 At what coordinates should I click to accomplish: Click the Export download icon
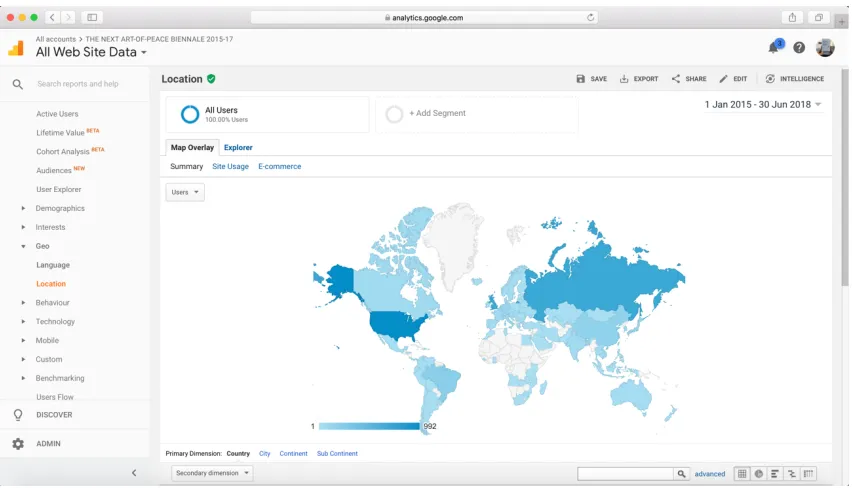coord(624,79)
